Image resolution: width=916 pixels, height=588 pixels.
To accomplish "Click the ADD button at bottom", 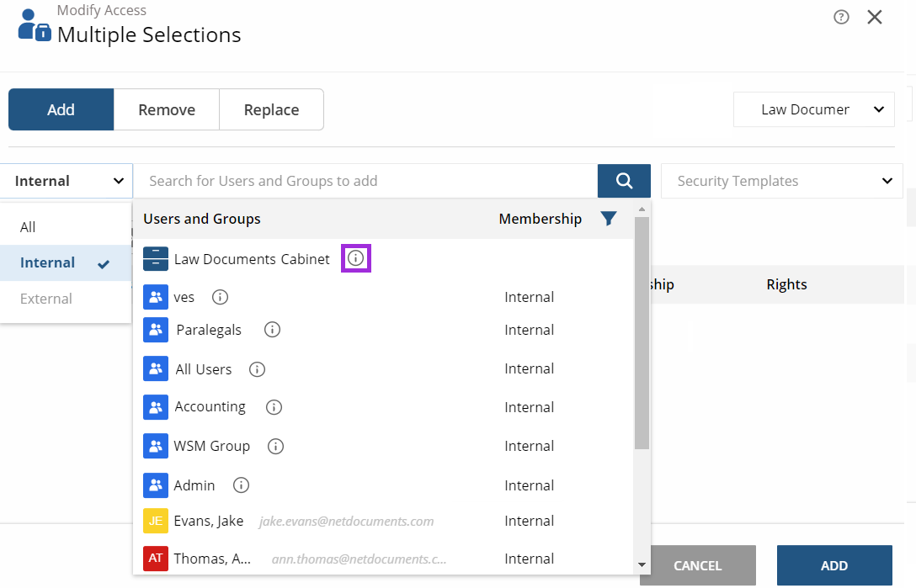I will [834, 566].
